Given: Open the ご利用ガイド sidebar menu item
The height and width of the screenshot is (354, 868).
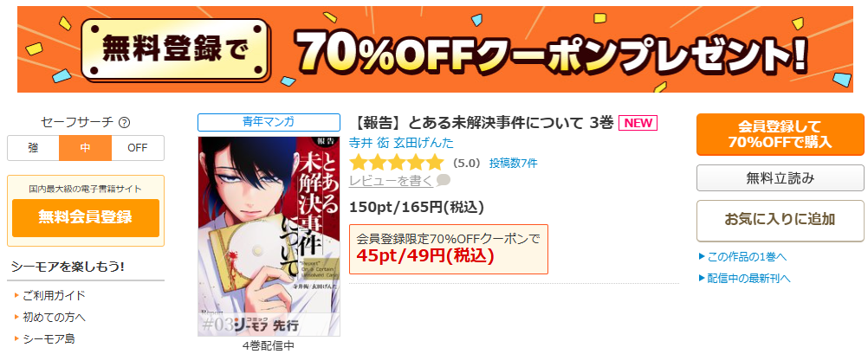Looking at the screenshot, I should pos(55,295).
